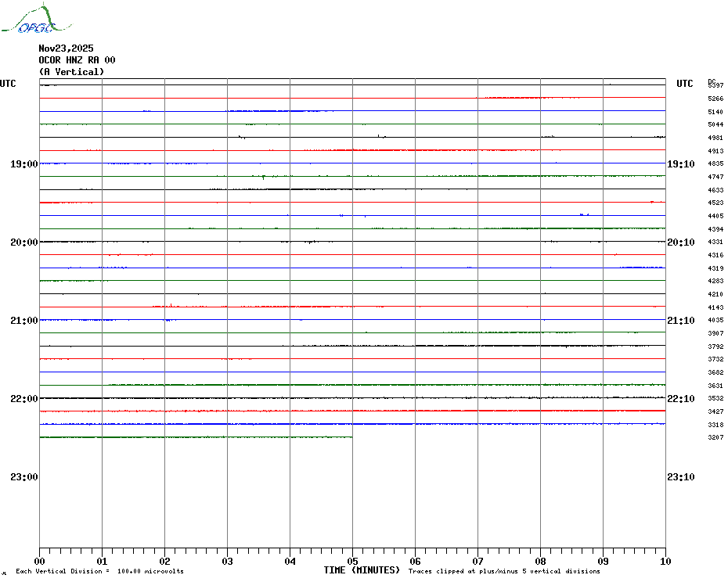Click the Nov23,2025 date label
The width and height of the screenshot is (728, 582).
(x=66, y=48)
